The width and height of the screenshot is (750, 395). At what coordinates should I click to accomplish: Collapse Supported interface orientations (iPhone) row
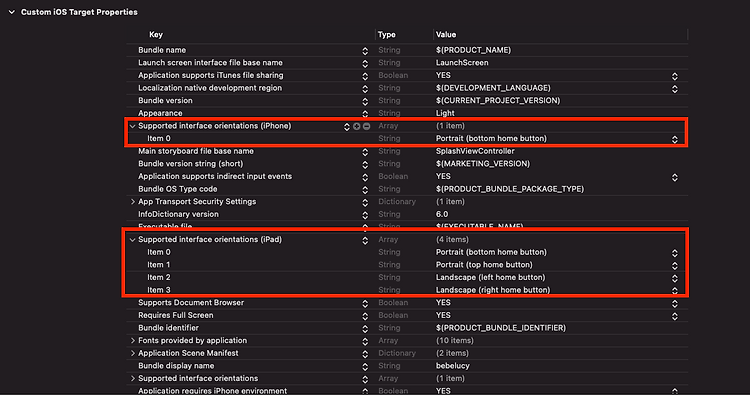pyautogui.click(x=132, y=126)
